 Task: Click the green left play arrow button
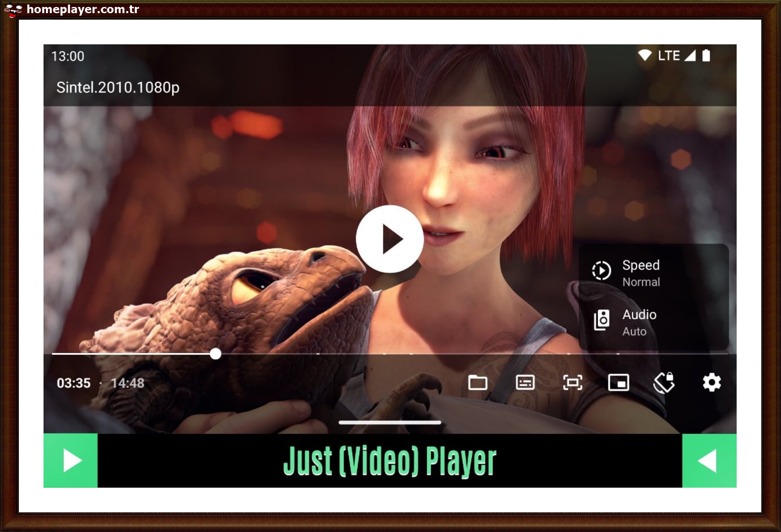71,461
